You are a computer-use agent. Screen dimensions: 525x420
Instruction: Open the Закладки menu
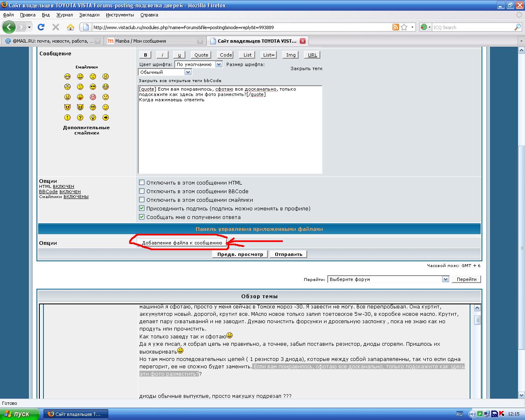pos(89,15)
